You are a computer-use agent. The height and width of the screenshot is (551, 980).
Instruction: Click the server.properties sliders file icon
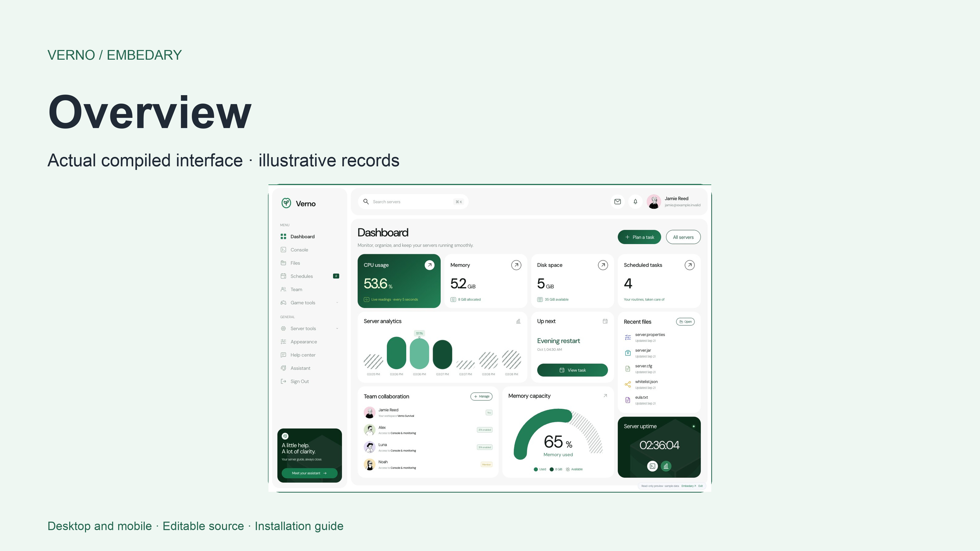[x=628, y=337]
